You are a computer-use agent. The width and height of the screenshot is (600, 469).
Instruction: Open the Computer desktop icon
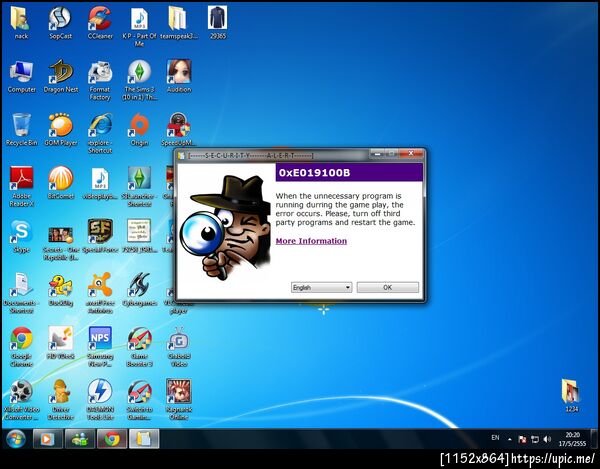tap(21, 77)
